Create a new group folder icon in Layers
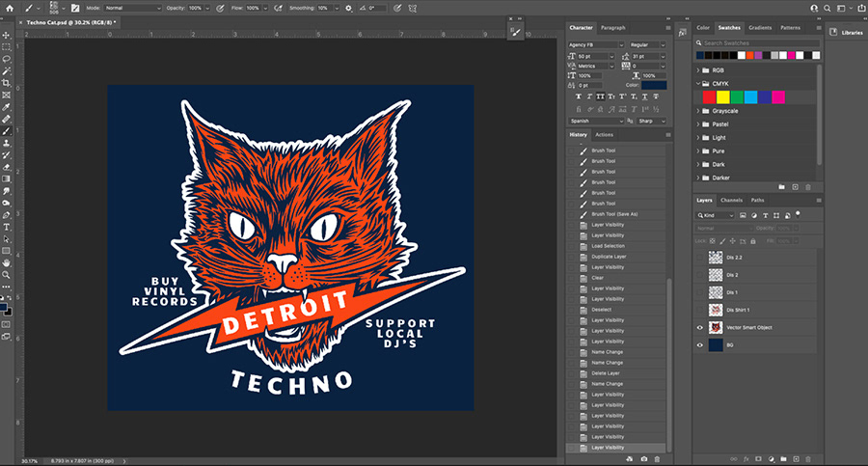Viewport: 868px width, 466px height. tap(783, 459)
